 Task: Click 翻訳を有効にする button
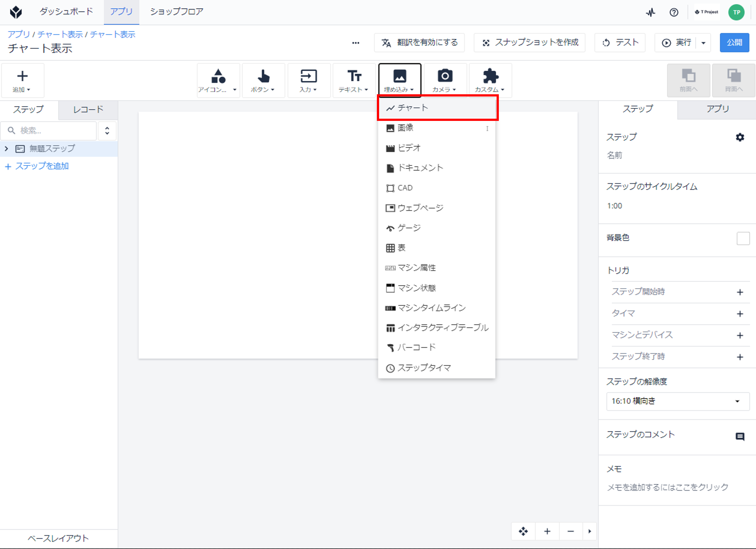click(419, 43)
